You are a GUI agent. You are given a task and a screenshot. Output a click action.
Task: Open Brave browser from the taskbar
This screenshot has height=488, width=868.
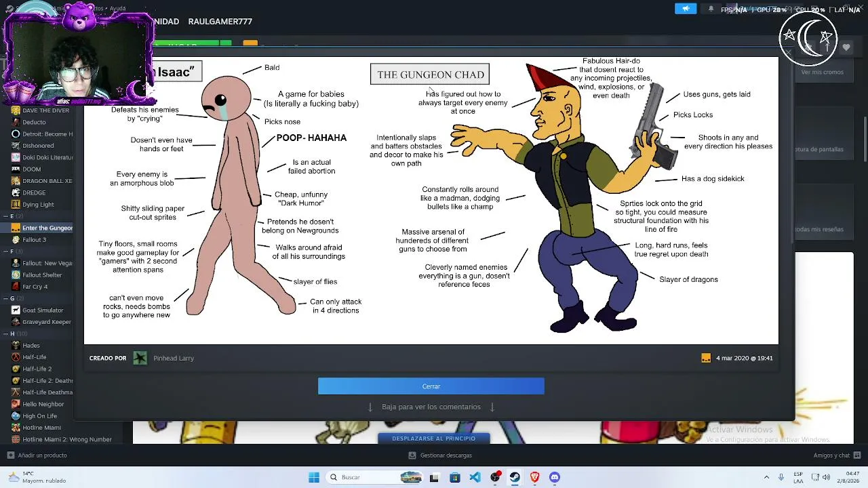(534, 477)
